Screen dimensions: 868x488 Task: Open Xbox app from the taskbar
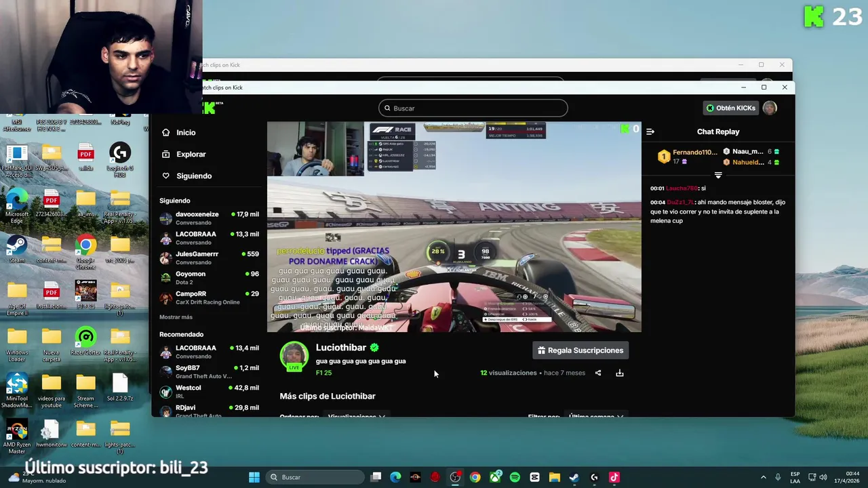click(x=496, y=477)
